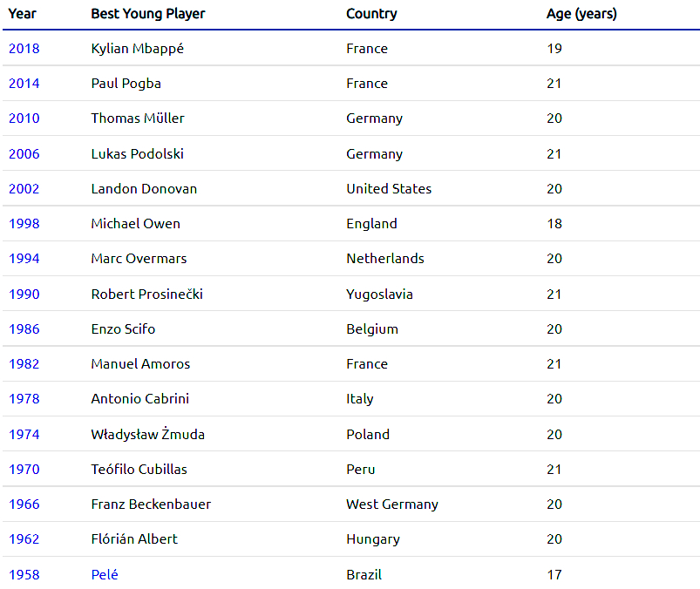Open the 1958 year link
Image resolution: width=700 pixels, height=589 pixels.
pos(24,575)
